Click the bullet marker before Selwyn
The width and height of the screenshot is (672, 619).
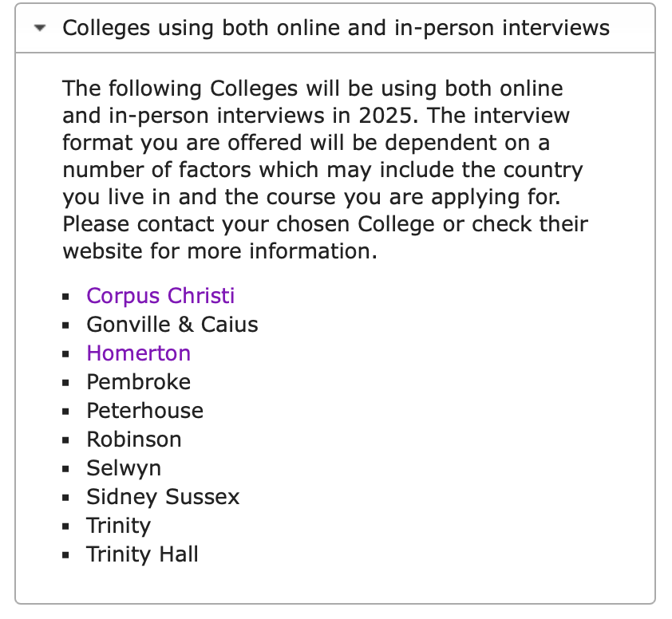point(66,470)
